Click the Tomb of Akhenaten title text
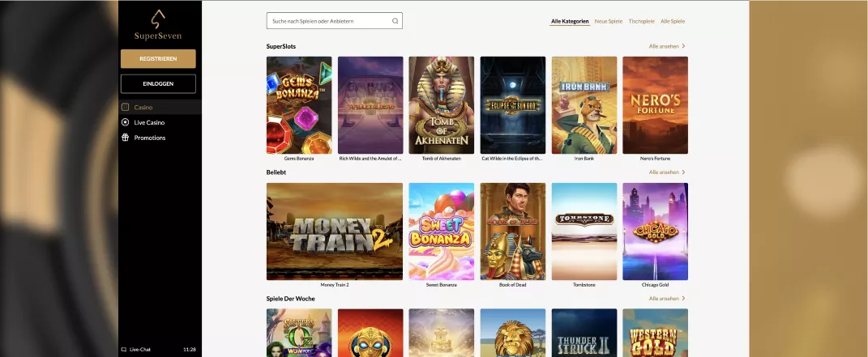 pyautogui.click(x=441, y=159)
